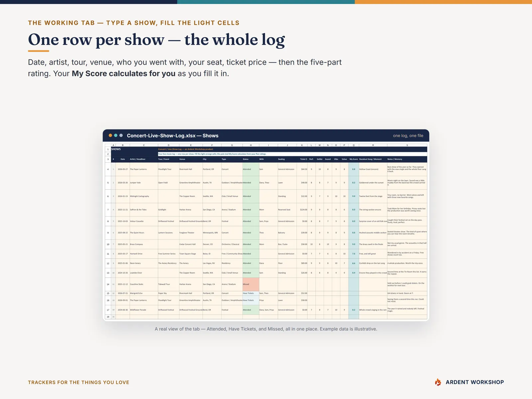
Task: Click the Goldlight tour cell
Action: [169, 210]
